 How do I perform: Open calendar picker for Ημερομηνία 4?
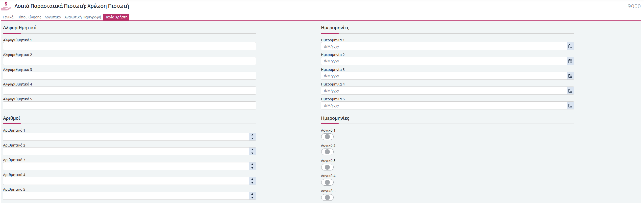[570, 91]
